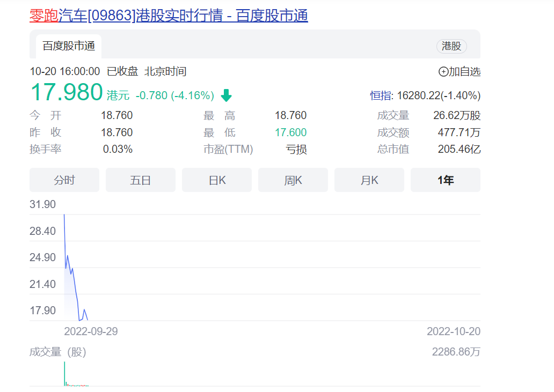The height and width of the screenshot is (392, 554).
Task: Click the y-axis label 24.90
Action: coord(43,257)
